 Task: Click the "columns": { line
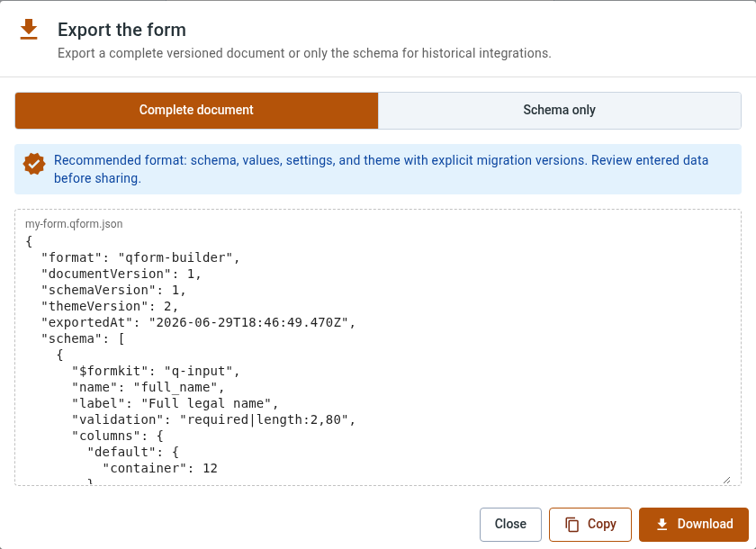click(118, 436)
